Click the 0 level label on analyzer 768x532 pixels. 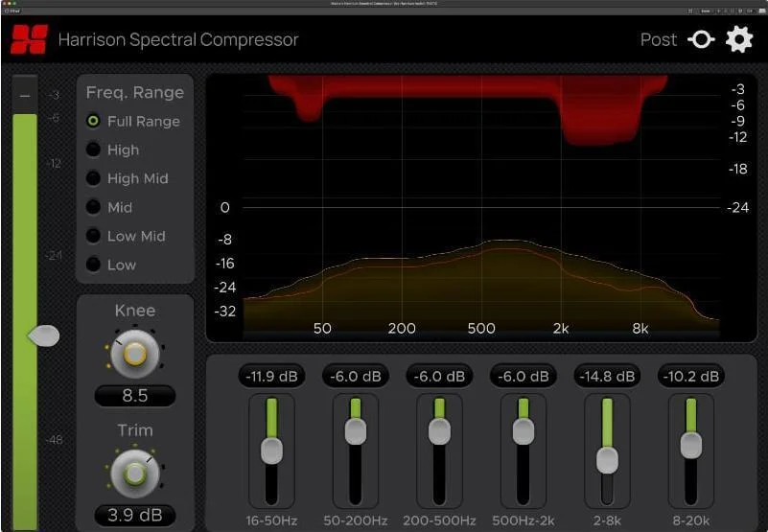point(224,208)
